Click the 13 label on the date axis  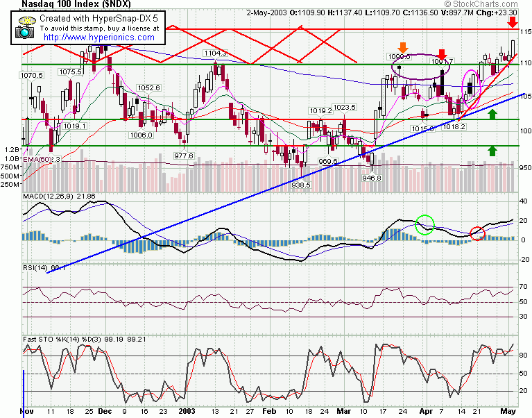(x=215, y=412)
